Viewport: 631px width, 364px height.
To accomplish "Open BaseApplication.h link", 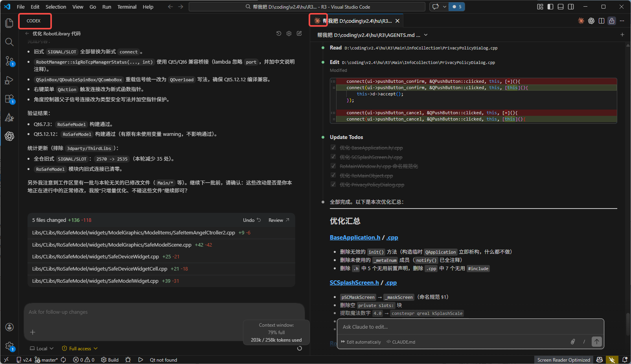I will pyautogui.click(x=355, y=238).
